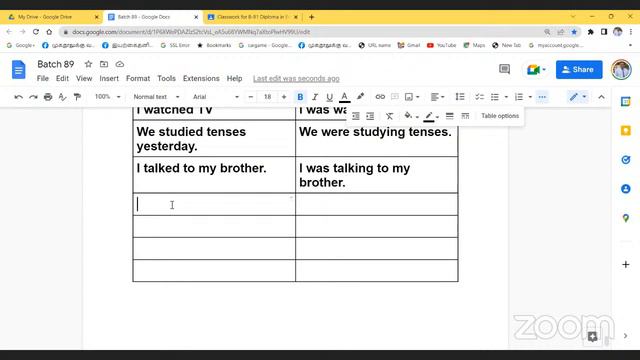This screenshot has width=640, height=360.
Task: Click the Clear formatting icon
Action: 389,116
